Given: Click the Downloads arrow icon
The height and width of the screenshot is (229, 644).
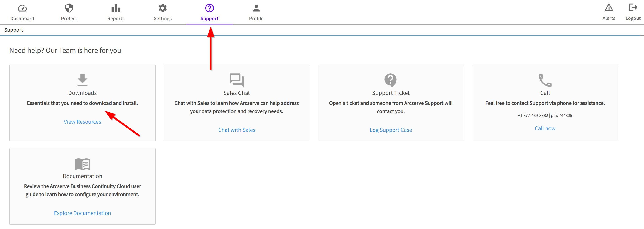Looking at the screenshot, I should 83,80.
